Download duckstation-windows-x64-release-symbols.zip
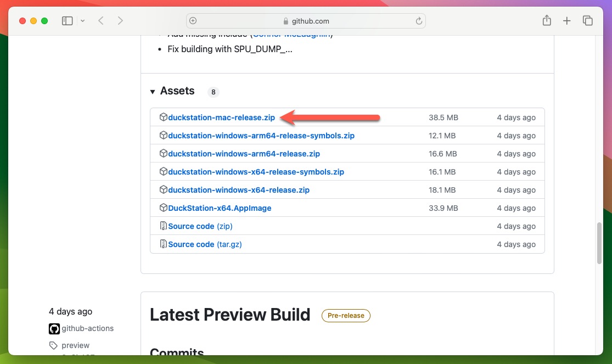 point(256,171)
